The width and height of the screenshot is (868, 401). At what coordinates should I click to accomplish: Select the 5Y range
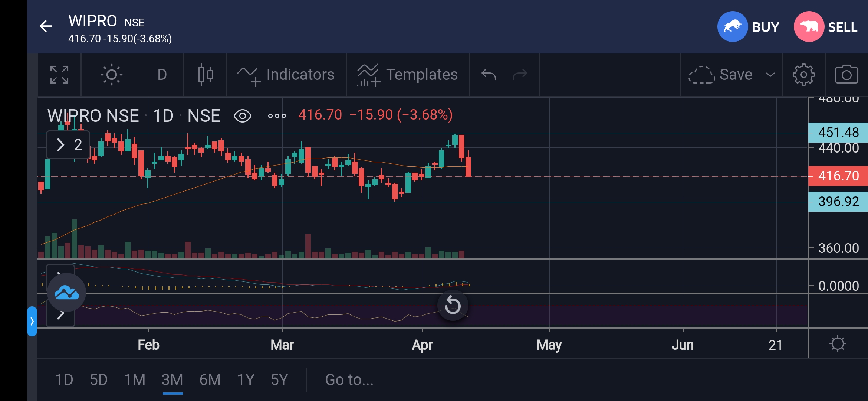[x=279, y=380]
